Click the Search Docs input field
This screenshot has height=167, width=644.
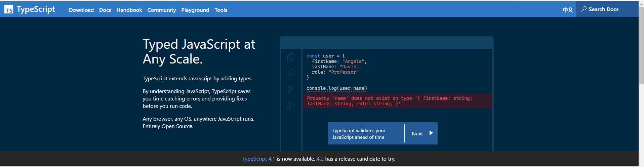[607, 9]
